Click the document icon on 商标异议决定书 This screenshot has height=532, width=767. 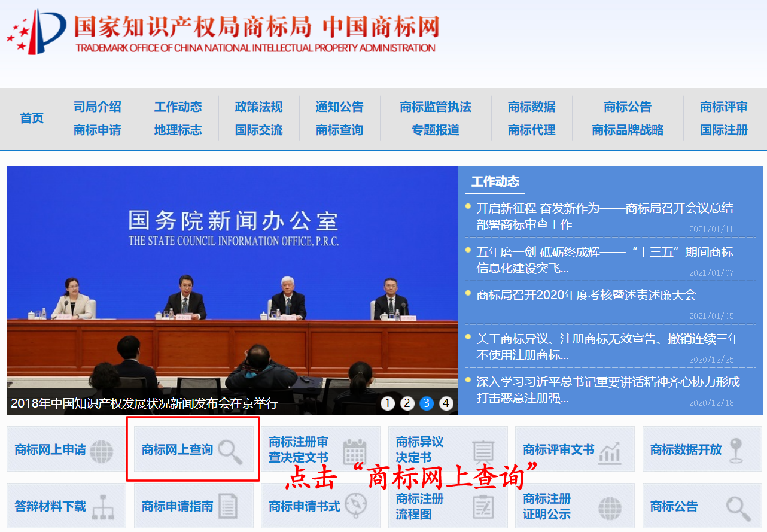[483, 452]
